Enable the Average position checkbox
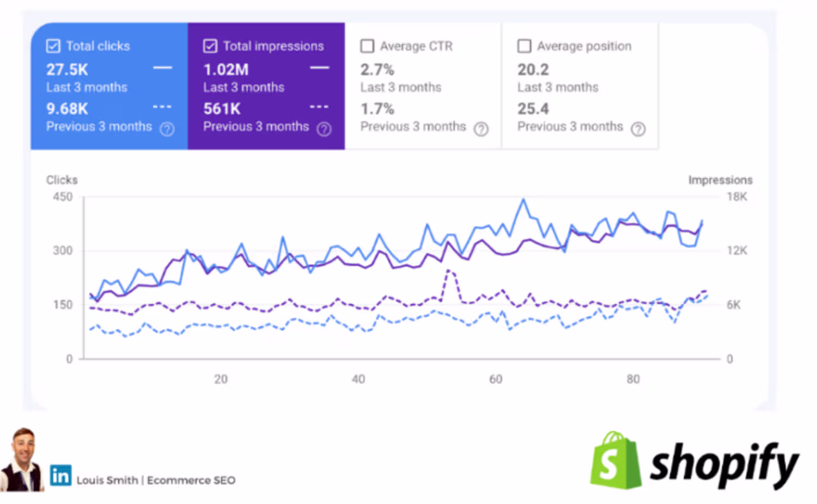 point(524,46)
